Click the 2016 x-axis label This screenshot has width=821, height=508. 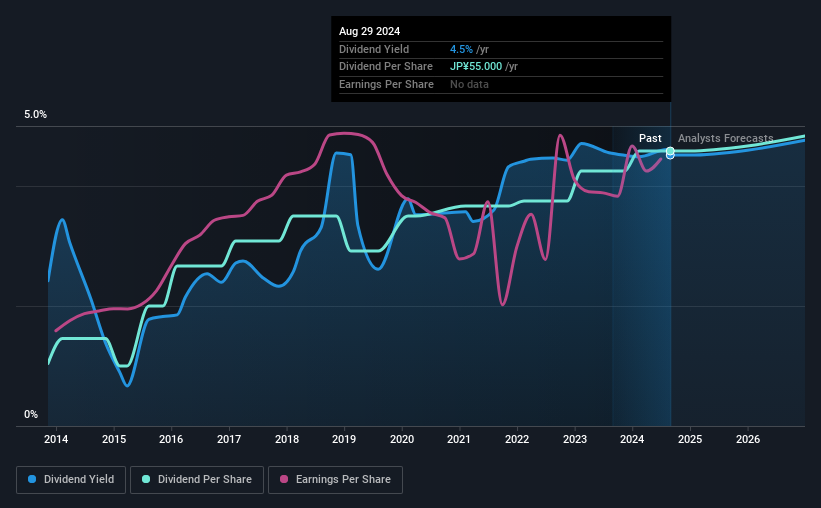point(171,439)
